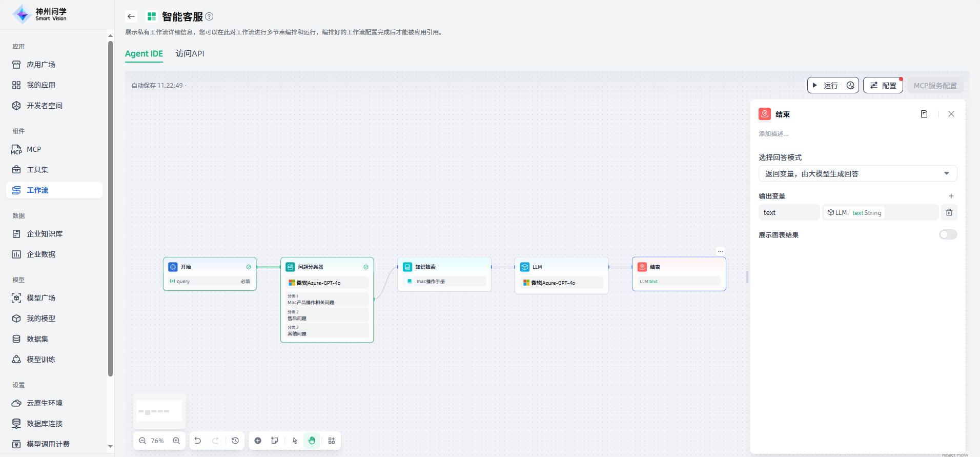The image size is (980, 457).
Task: Click the auto-layout organize nodes icon
Action: coord(332,441)
